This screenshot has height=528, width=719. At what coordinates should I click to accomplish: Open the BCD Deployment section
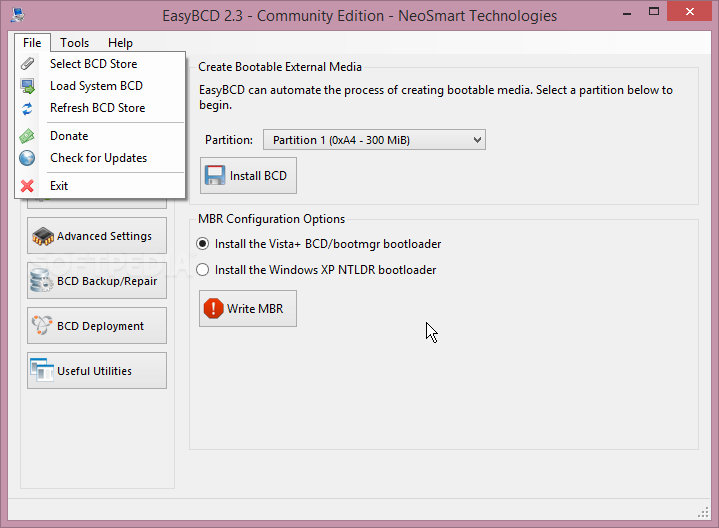97,326
